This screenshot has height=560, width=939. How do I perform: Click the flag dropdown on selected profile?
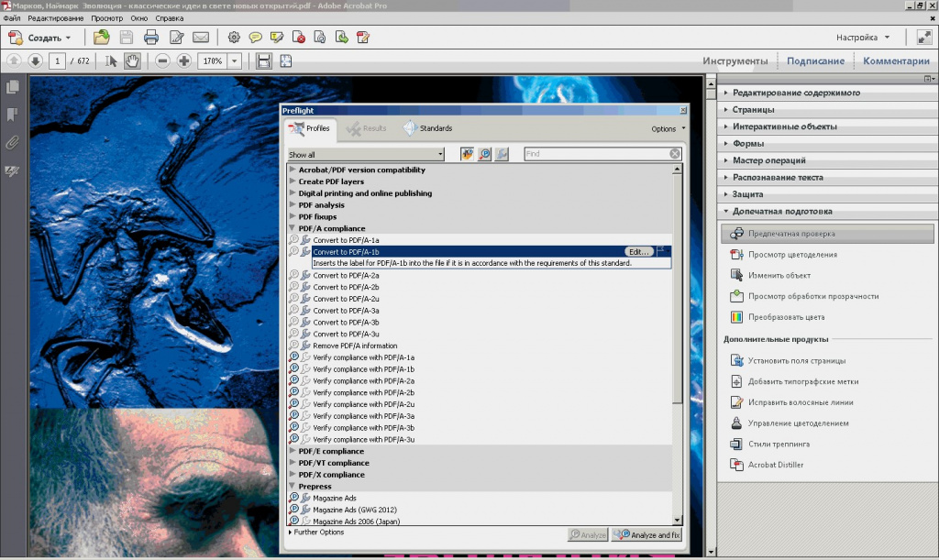pos(661,251)
